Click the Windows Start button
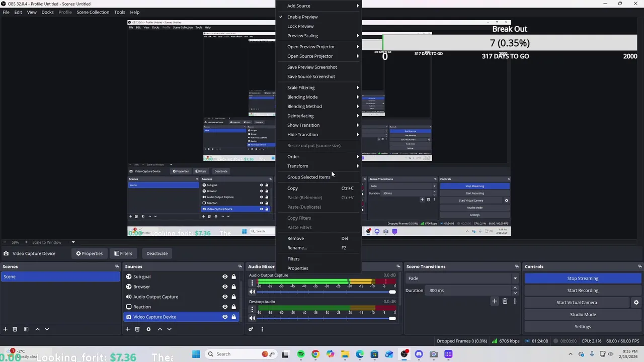The height and width of the screenshot is (362, 644). [196, 354]
